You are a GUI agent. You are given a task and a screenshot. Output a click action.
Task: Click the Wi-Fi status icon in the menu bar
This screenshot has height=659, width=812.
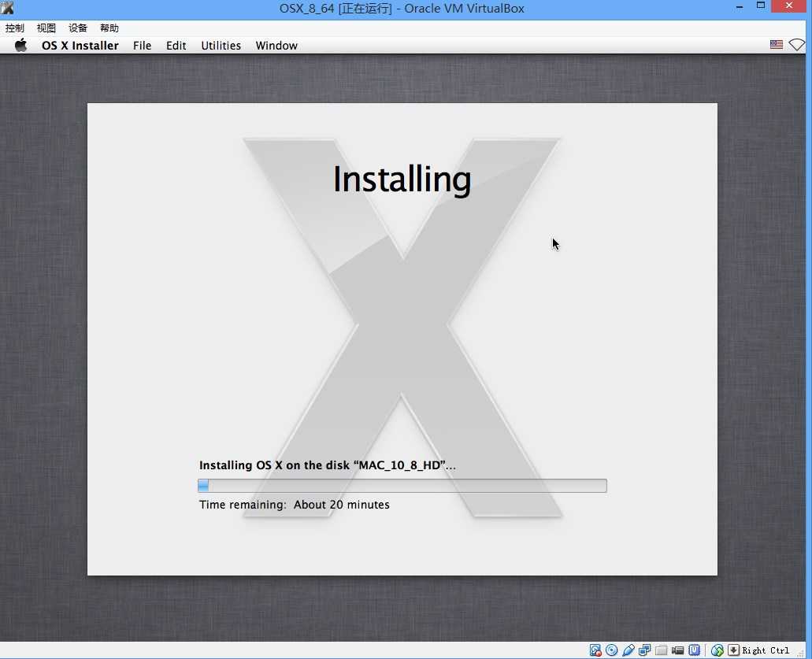pos(796,45)
